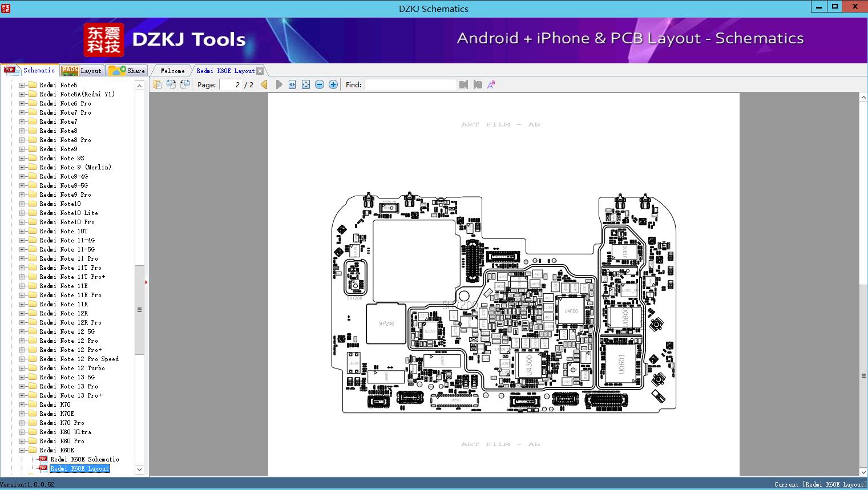This screenshot has height=490, width=868.
Task: Go to the previous page arrow
Action: [x=264, y=84]
